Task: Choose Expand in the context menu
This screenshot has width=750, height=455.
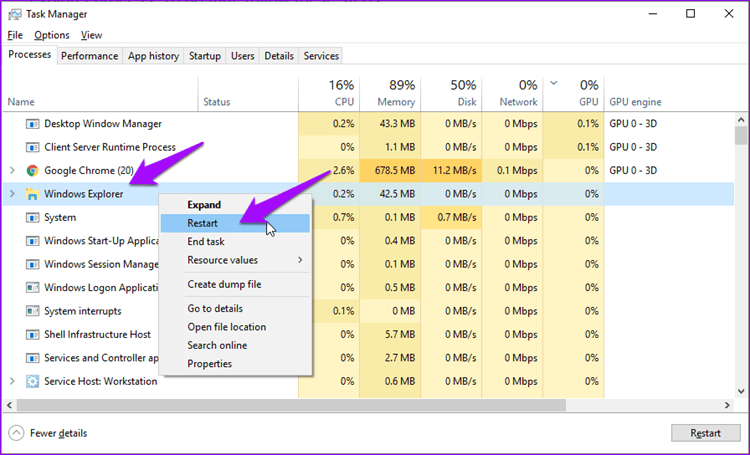Action: pos(235,205)
